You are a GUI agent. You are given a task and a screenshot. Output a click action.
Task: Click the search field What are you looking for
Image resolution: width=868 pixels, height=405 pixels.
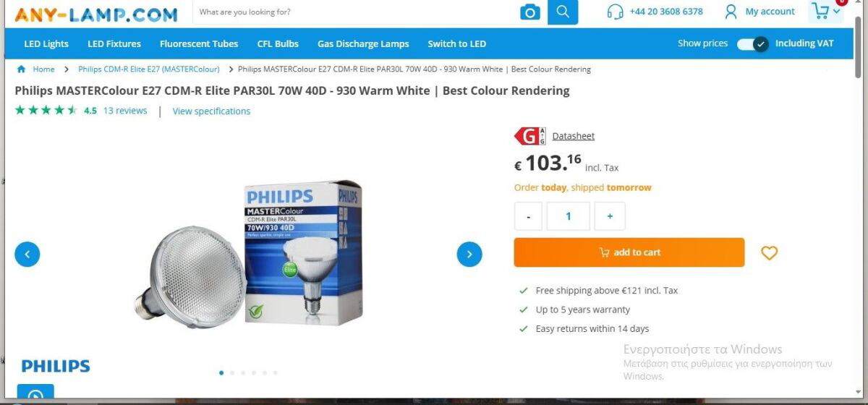(x=354, y=12)
